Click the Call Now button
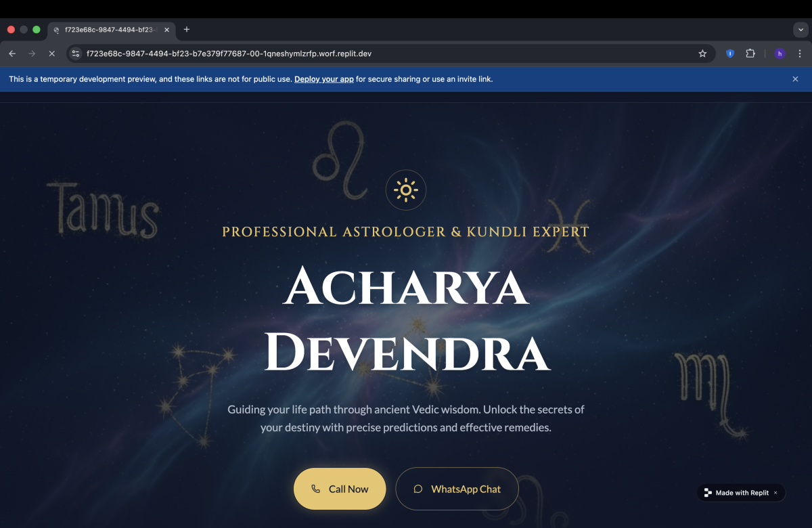This screenshot has height=528, width=812. click(340, 489)
